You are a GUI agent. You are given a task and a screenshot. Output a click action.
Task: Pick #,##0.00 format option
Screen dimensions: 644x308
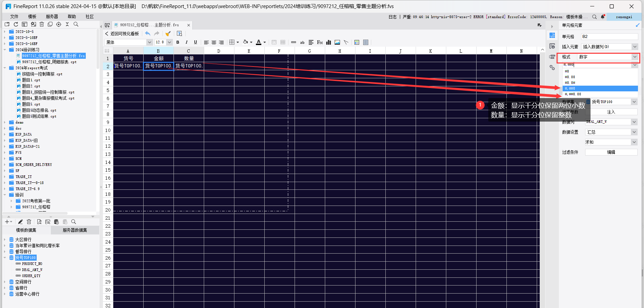600,94
